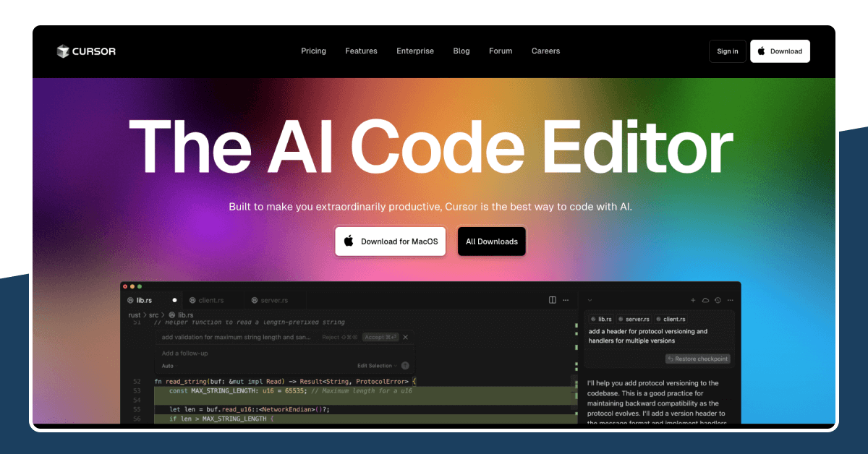Click the Sign in button
This screenshot has height=454, width=868.
pos(728,51)
